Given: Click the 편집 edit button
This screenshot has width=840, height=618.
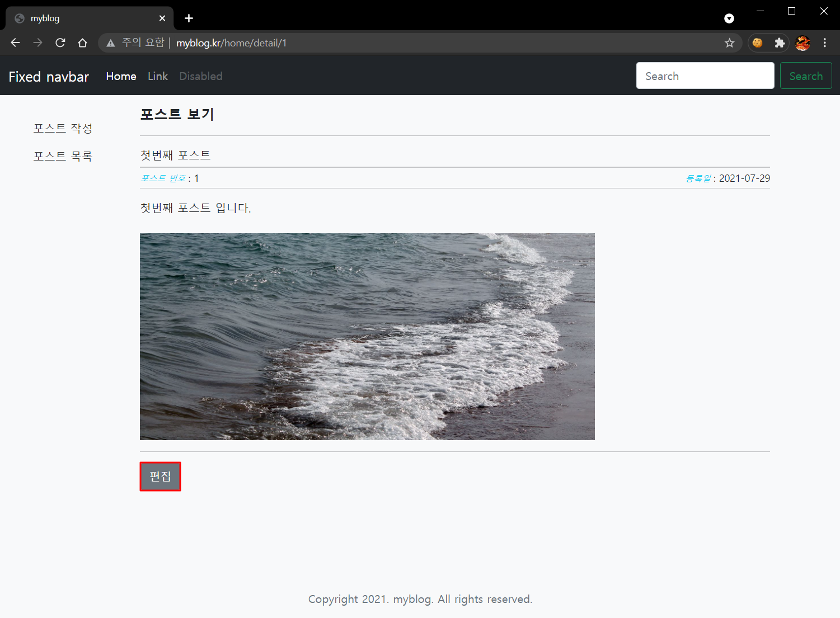Looking at the screenshot, I should 160,477.
